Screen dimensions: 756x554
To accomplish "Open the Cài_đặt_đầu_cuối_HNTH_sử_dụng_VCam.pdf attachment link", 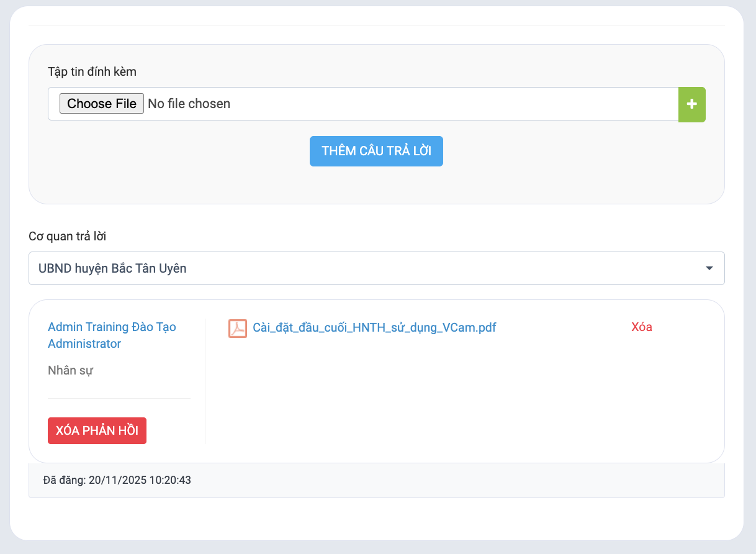I will tap(374, 327).
